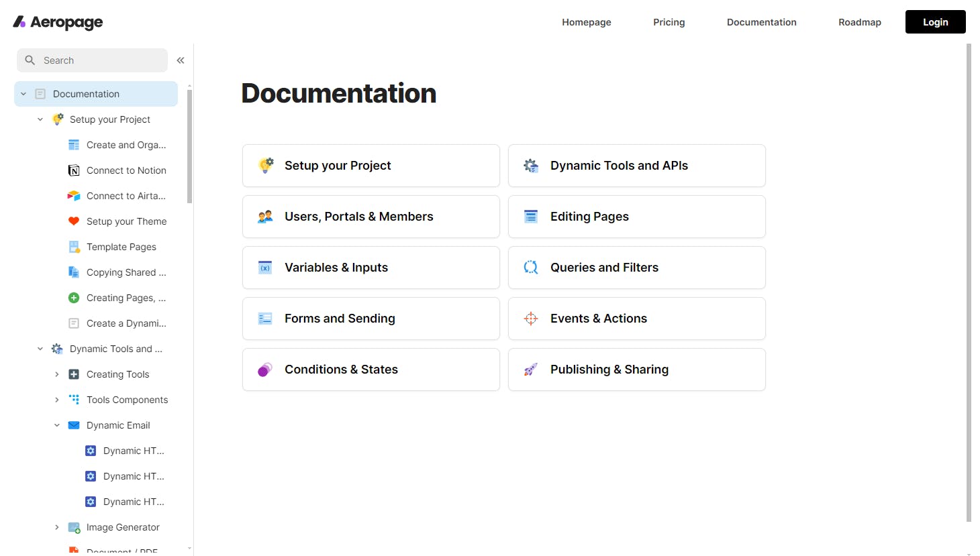980x556 pixels.
Task: Expand the Tools Components chevron
Action: click(57, 400)
